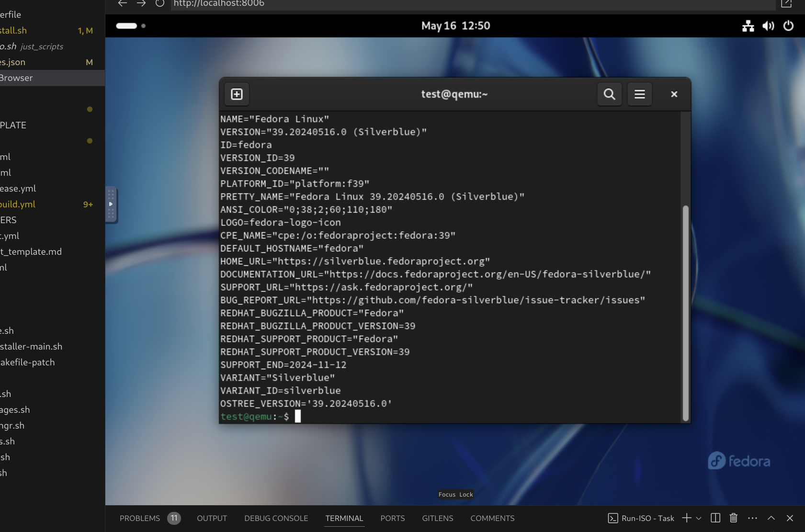The height and width of the screenshot is (532, 805).
Task: Click the SUPPORT_URL ask.fedoraproject.org line
Action: click(x=347, y=287)
